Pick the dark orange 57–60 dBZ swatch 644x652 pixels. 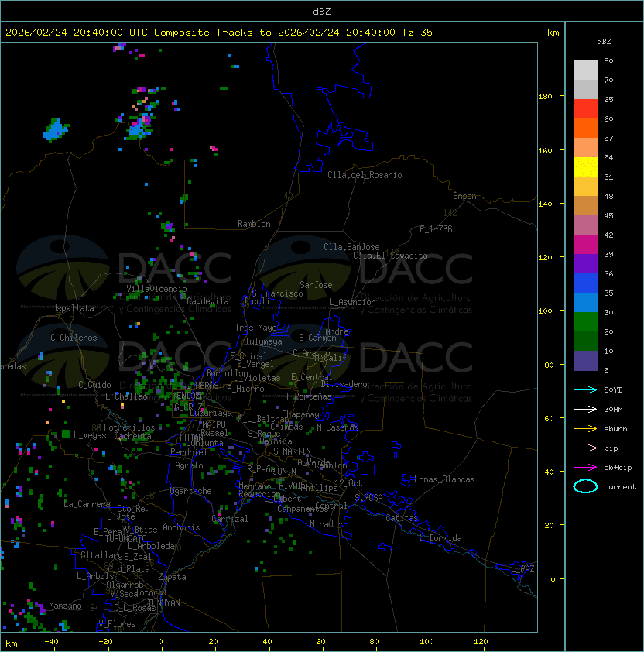point(585,129)
